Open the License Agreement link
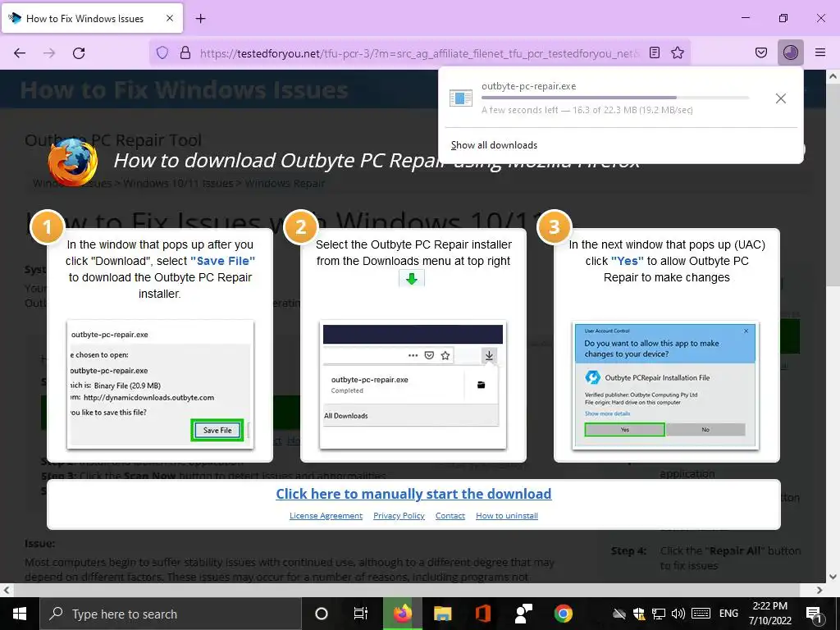The image size is (840, 630). click(326, 515)
